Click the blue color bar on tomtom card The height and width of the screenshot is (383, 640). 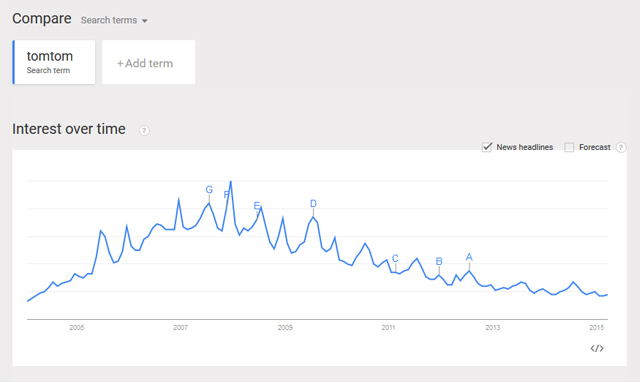pyautogui.click(x=13, y=62)
